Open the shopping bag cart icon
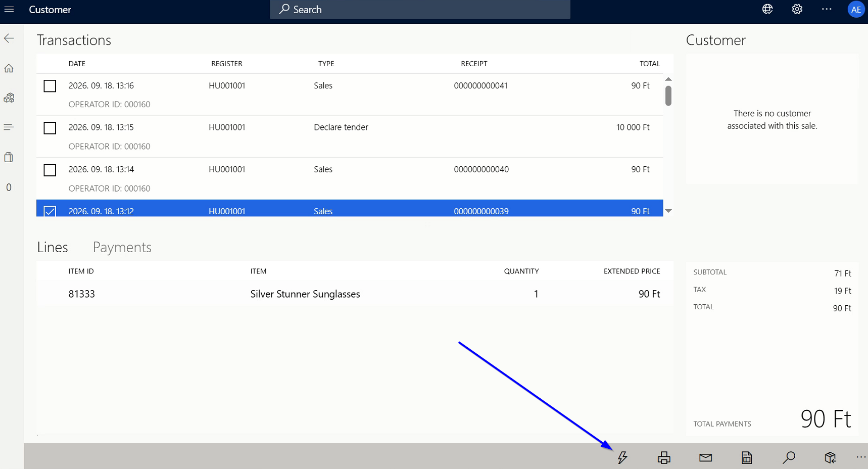 [x=9, y=157]
